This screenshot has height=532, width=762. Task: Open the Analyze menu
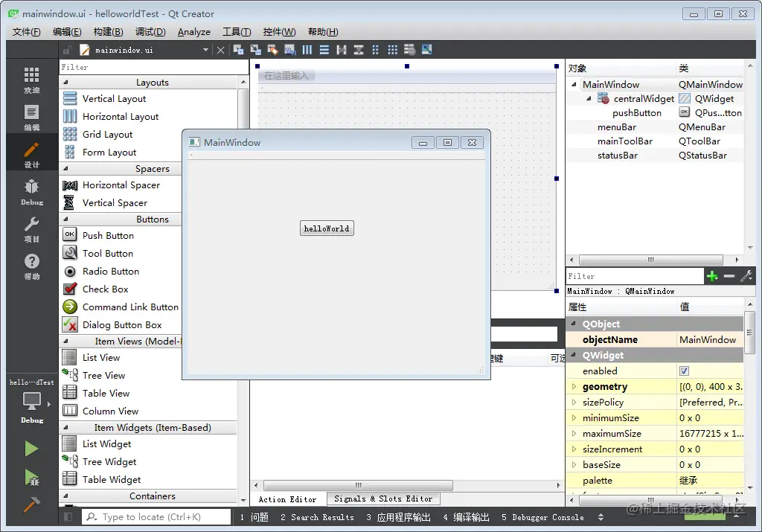pyautogui.click(x=194, y=32)
